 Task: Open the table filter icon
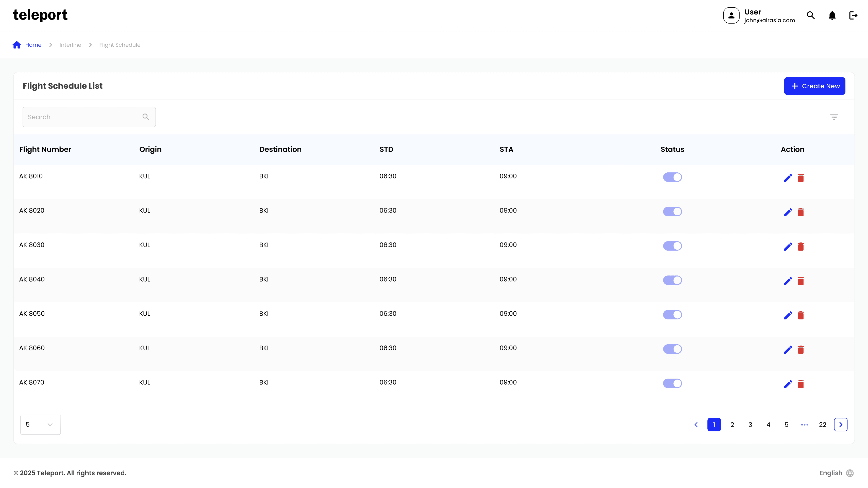[834, 117]
